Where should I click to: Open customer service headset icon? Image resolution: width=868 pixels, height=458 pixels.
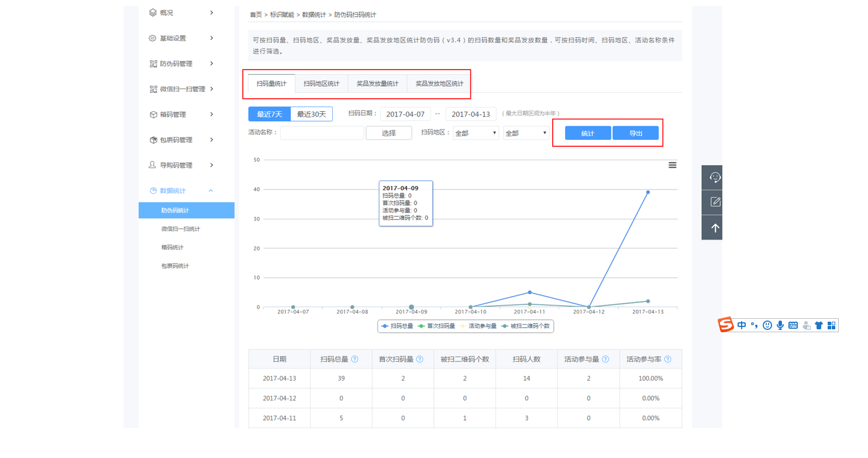715,177
